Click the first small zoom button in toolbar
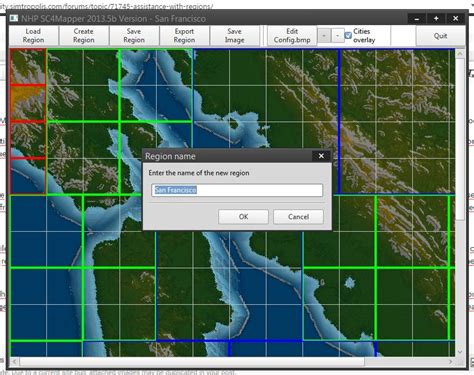The height and width of the screenshot is (375, 474). 324,36
